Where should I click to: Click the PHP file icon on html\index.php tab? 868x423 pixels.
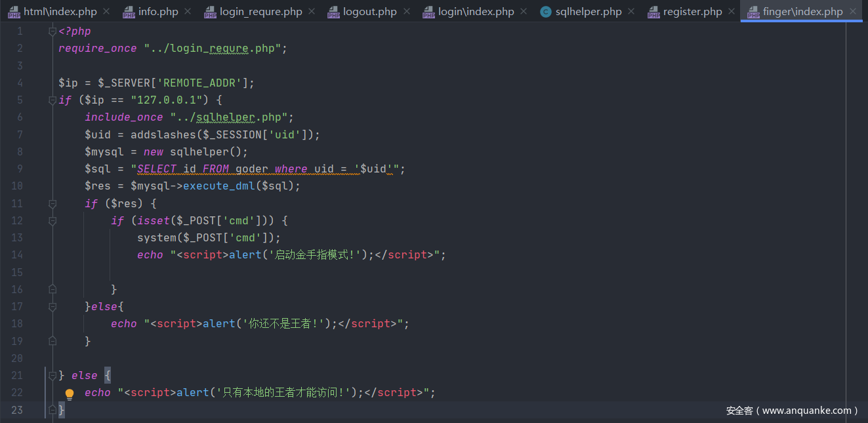(x=14, y=12)
